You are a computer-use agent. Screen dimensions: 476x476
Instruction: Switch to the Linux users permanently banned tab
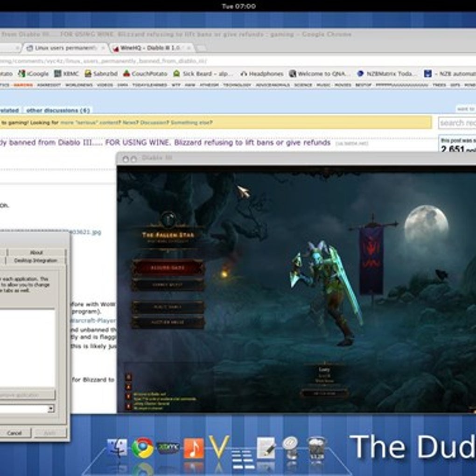coord(65,48)
